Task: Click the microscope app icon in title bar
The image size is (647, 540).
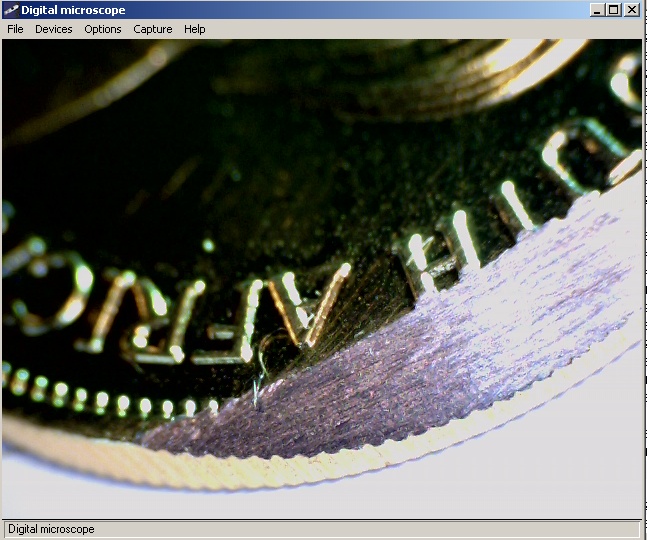Action: (11, 10)
